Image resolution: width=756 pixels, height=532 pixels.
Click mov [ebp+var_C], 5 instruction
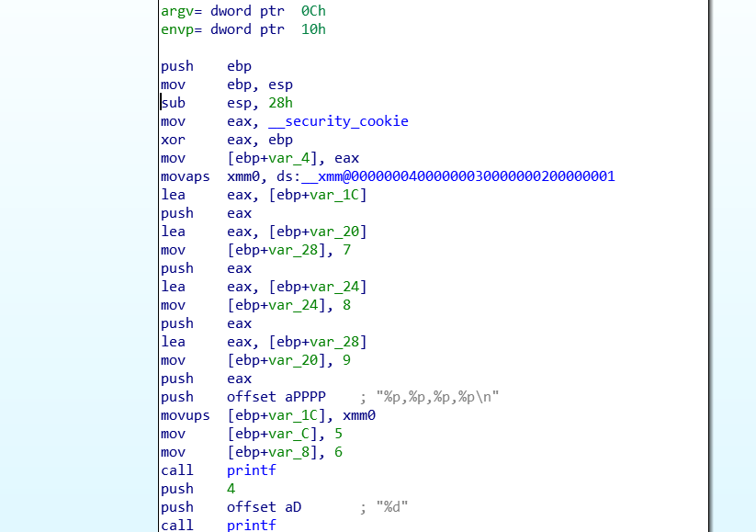252,434
